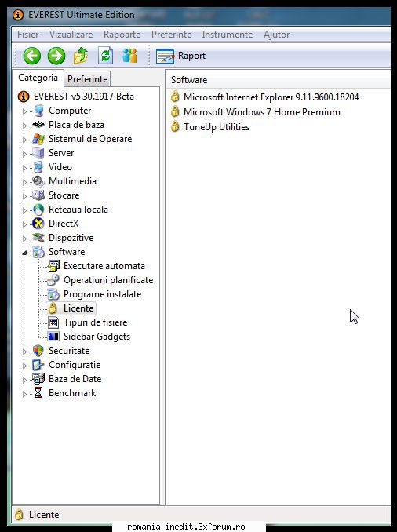Click the Operatiuni planificate icon
The width and height of the screenshot is (397, 532).
tap(53, 280)
